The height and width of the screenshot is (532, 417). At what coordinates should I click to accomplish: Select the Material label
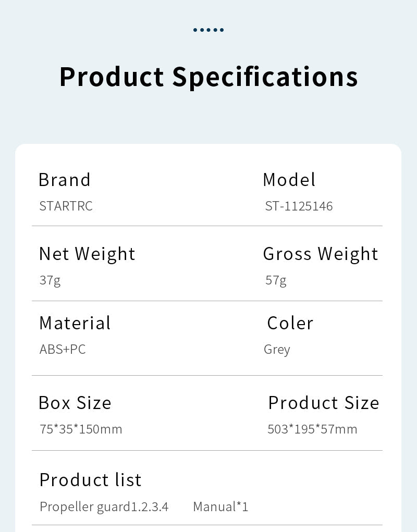point(75,323)
